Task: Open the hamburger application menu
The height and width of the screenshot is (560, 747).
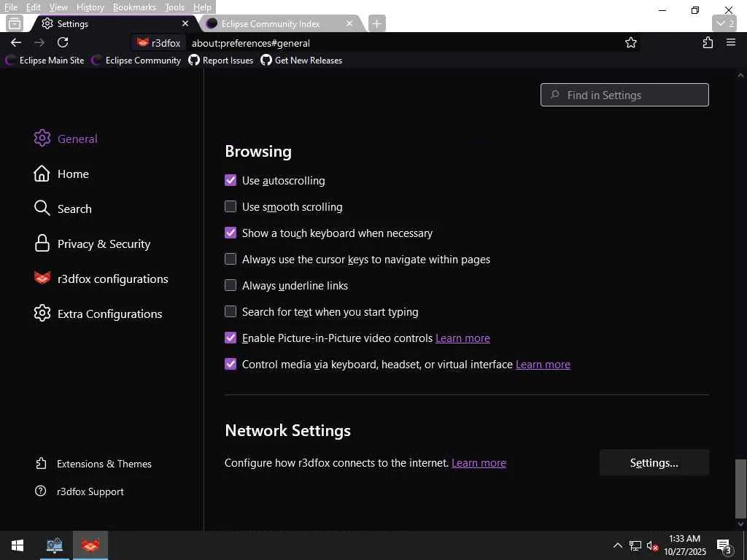Action: coord(731,43)
